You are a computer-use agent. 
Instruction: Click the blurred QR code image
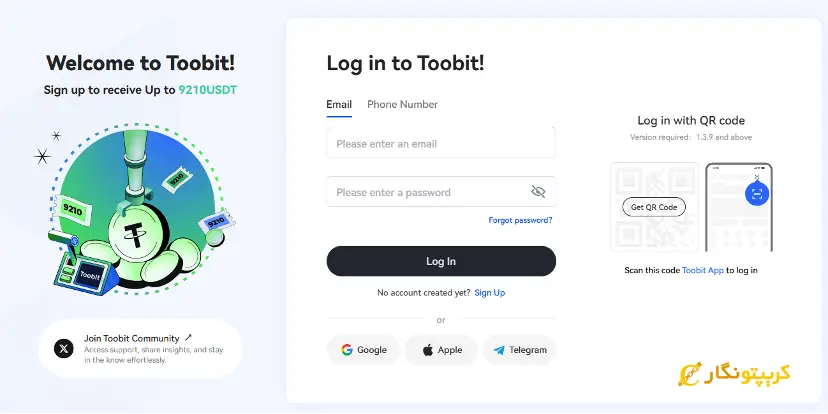pos(654,207)
